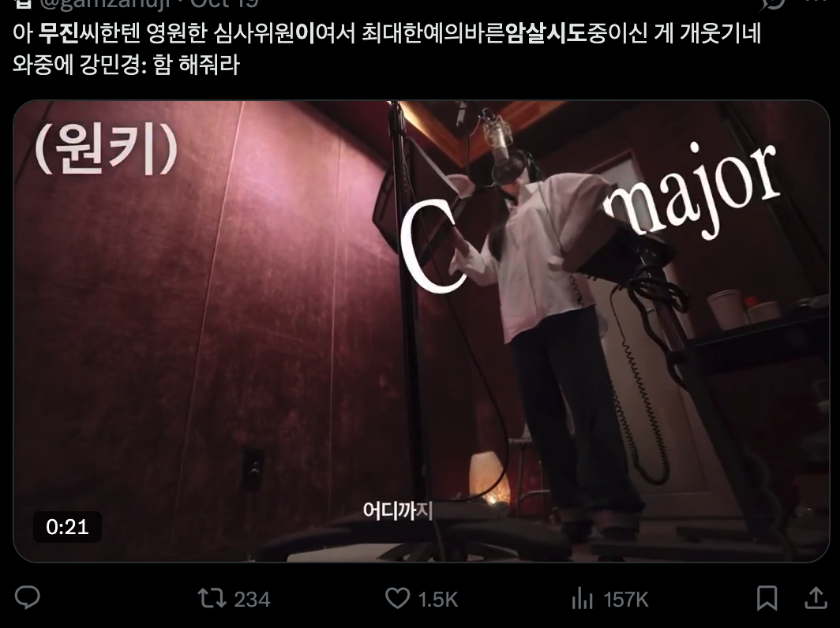The image size is (840, 628).
Task: Click the 0:21 video duration badge
Action: tap(67, 527)
